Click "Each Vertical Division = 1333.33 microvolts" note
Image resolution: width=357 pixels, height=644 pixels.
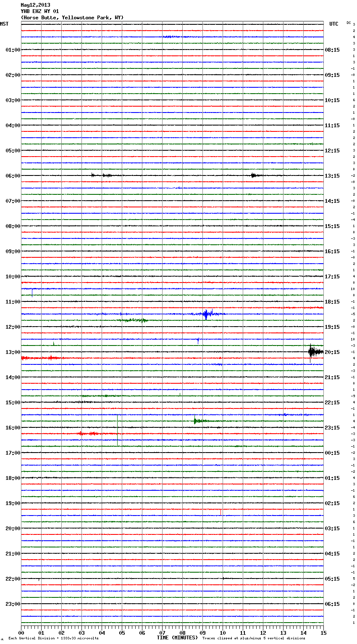point(53,638)
